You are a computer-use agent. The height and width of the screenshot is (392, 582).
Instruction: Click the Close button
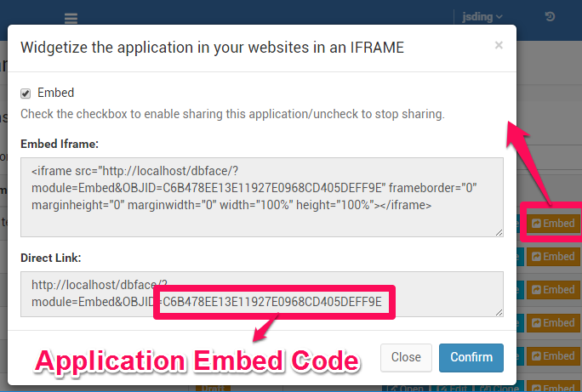pyautogui.click(x=406, y=357)
